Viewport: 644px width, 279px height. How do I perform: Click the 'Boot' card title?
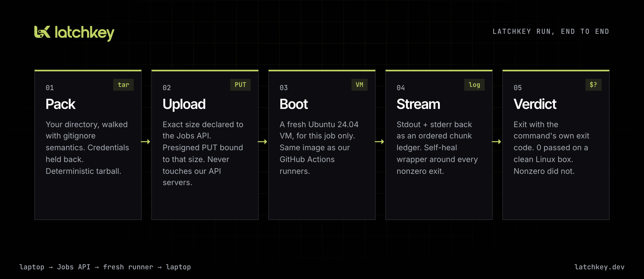[294, 104]
